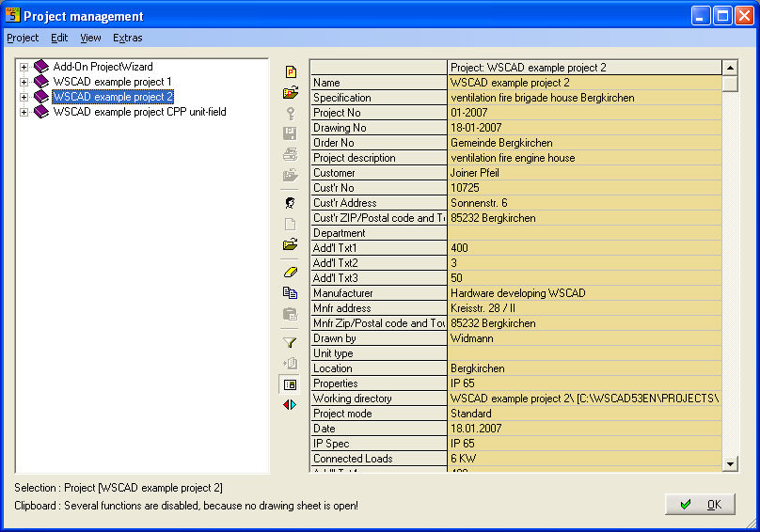
Task: Click the copy documents icon
Action: pos(291,292)
